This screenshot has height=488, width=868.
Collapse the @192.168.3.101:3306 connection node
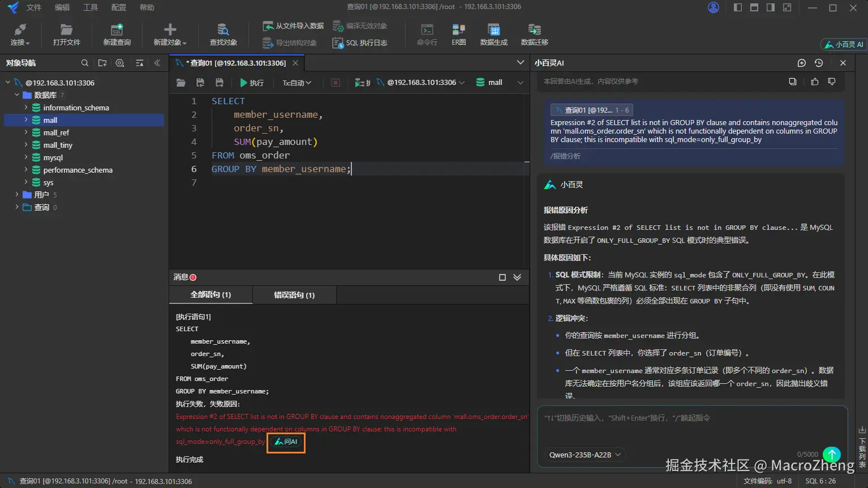pyautogui.click(x=8, y=83)
